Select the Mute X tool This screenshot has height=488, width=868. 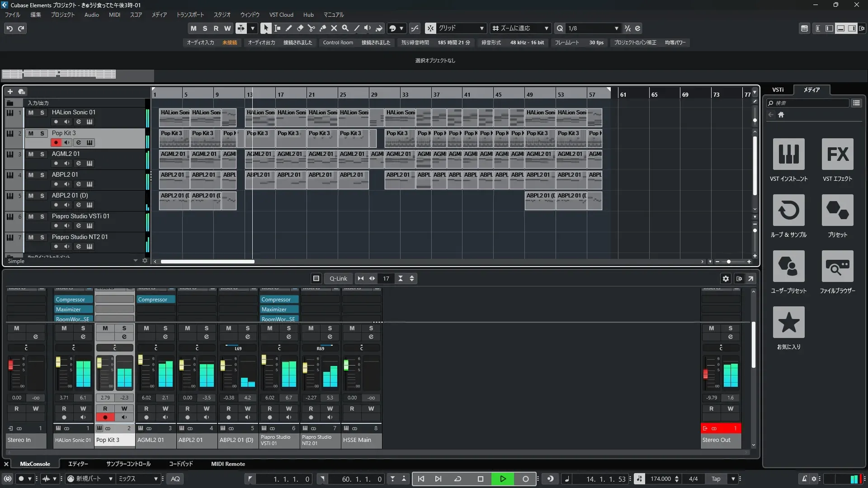(x=334, y=28)
